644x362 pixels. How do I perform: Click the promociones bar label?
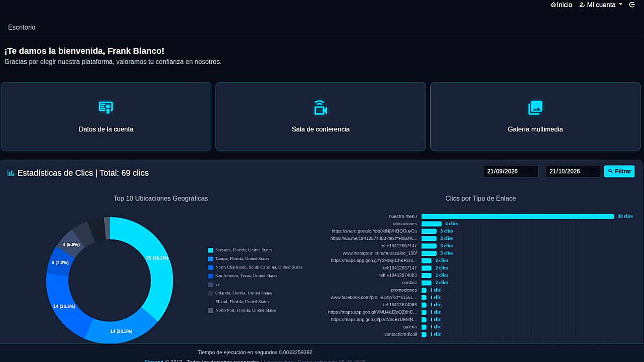click(x=404, y=290)
